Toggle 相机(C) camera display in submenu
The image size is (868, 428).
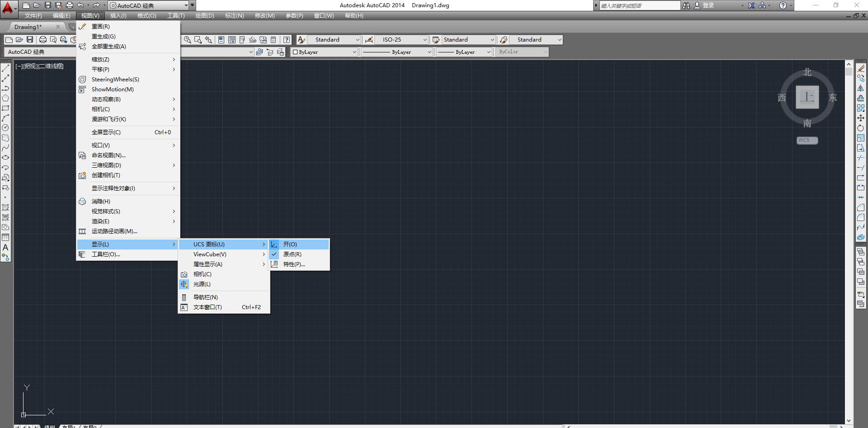[224, 274]
